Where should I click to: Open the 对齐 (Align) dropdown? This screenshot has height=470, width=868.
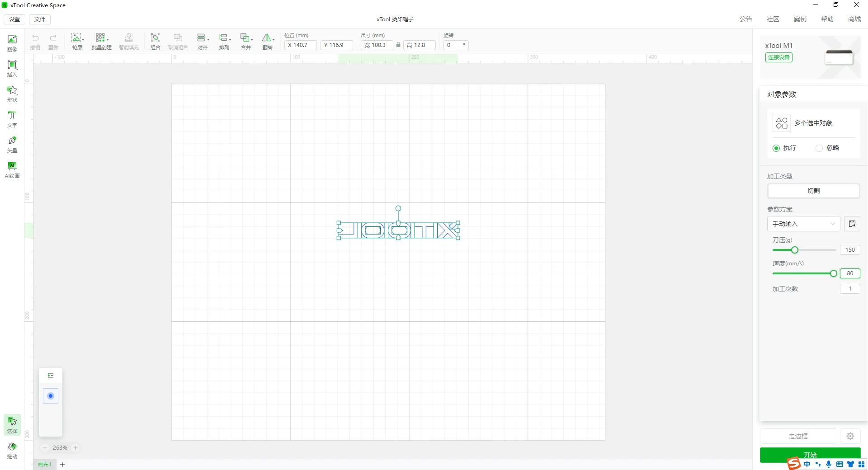tap(203, 41)
